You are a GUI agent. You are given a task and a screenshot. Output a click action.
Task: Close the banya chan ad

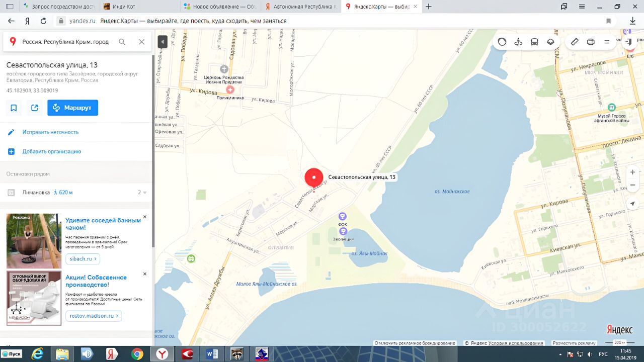point(145,217)
